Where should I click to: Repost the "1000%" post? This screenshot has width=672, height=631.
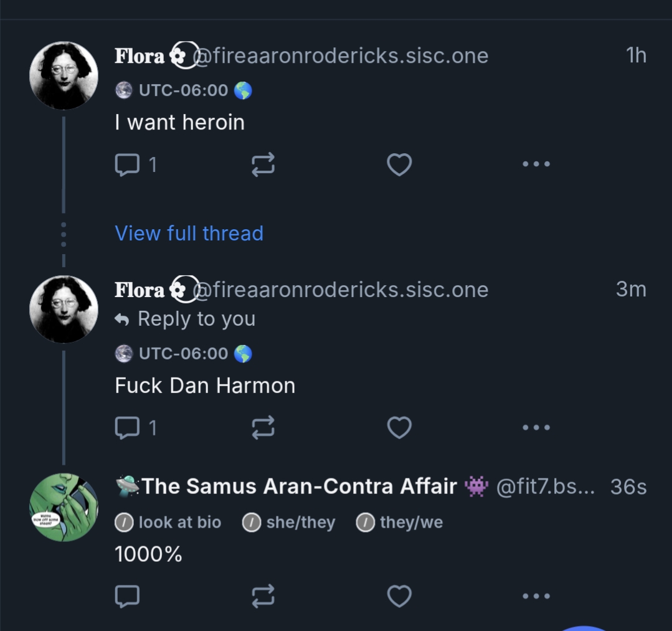(263, 596)
